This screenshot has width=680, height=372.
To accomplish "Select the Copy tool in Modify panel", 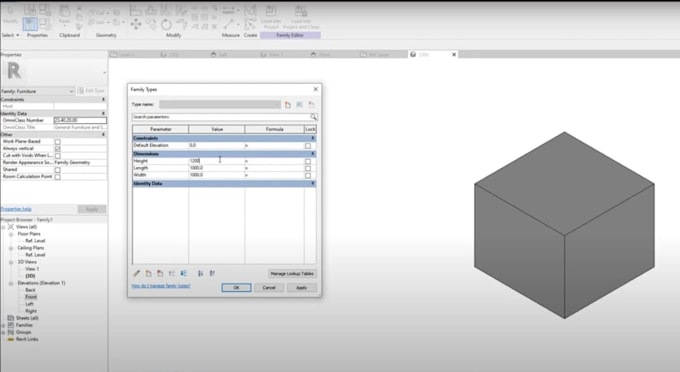I will click(x=151, y=24).
